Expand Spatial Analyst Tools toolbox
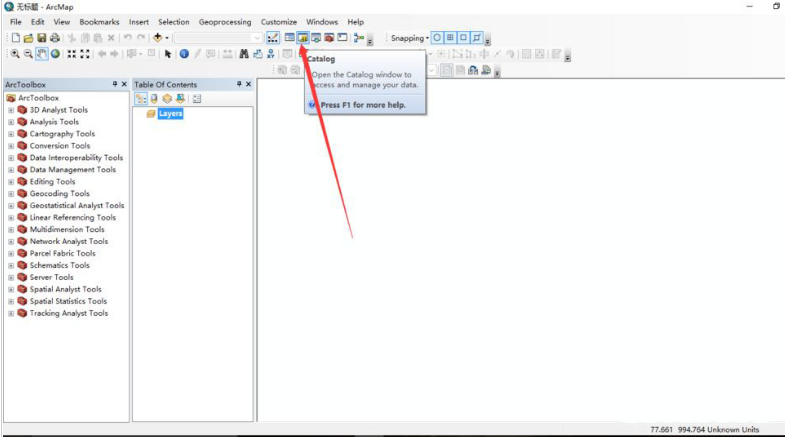785x437 pixels. point(11,290)
